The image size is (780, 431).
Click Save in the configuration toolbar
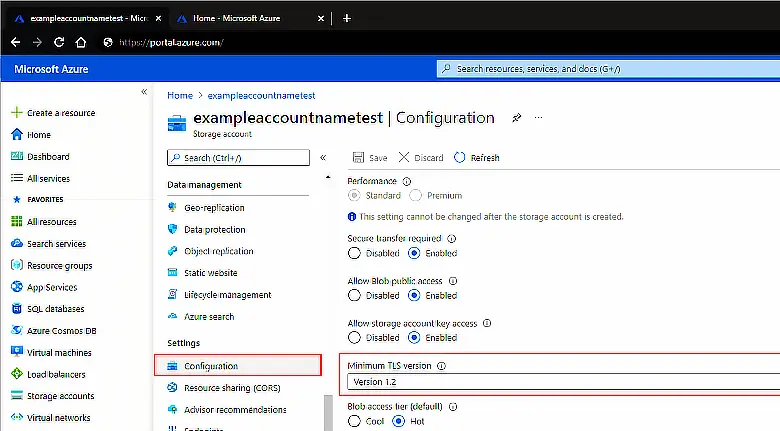click(x=370, y=158)
